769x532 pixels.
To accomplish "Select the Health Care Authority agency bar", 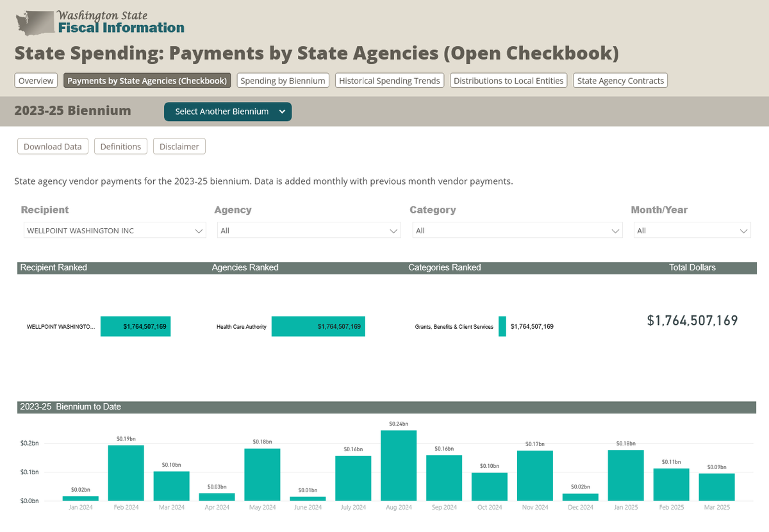I will [318, 326].
